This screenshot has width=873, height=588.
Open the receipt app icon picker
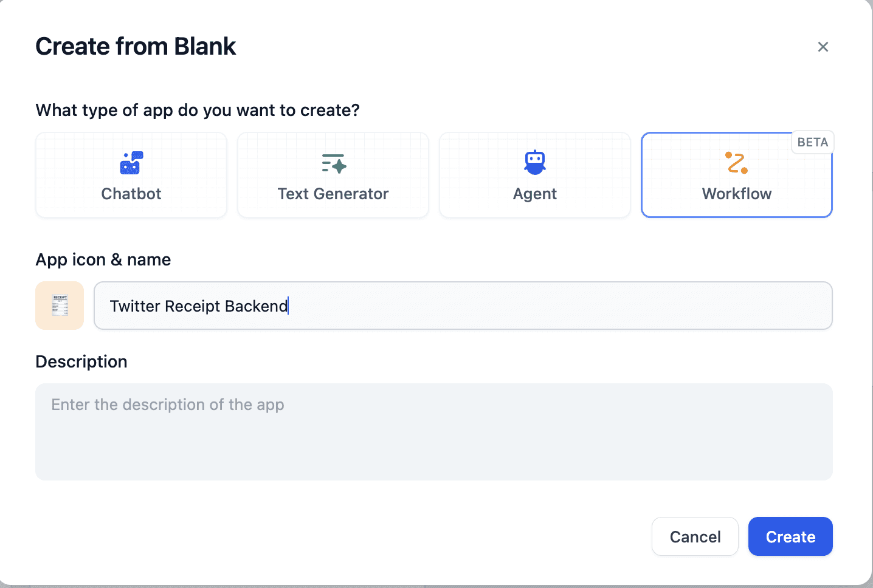[60, 306]
